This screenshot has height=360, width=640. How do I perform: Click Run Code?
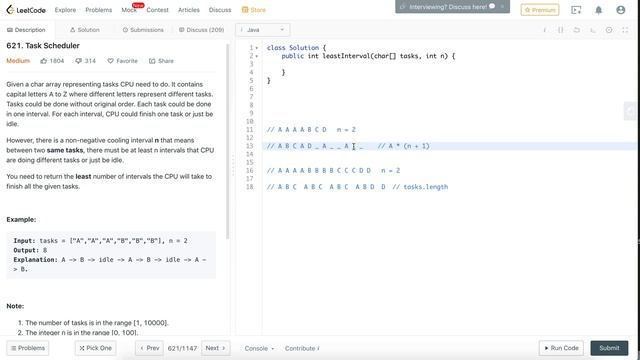coord(561,348)
